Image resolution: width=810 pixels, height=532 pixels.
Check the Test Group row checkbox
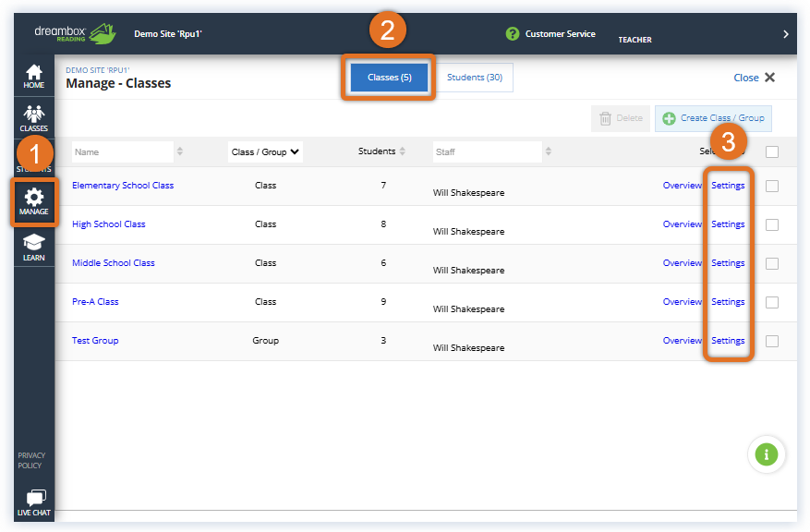[x=774, y=340]
